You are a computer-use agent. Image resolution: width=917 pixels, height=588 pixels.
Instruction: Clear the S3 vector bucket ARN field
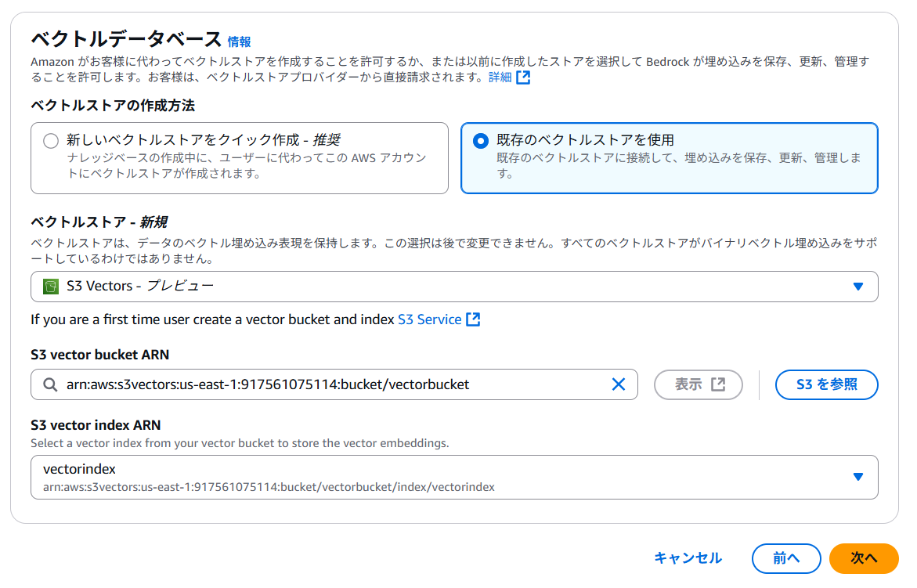coord(618,384)
